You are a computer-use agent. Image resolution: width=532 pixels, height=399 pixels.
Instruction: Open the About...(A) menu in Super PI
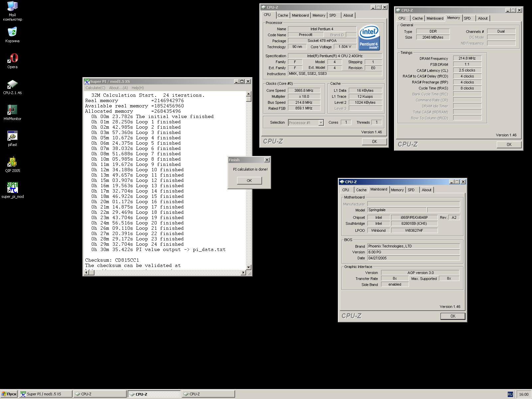click(118, 88)
